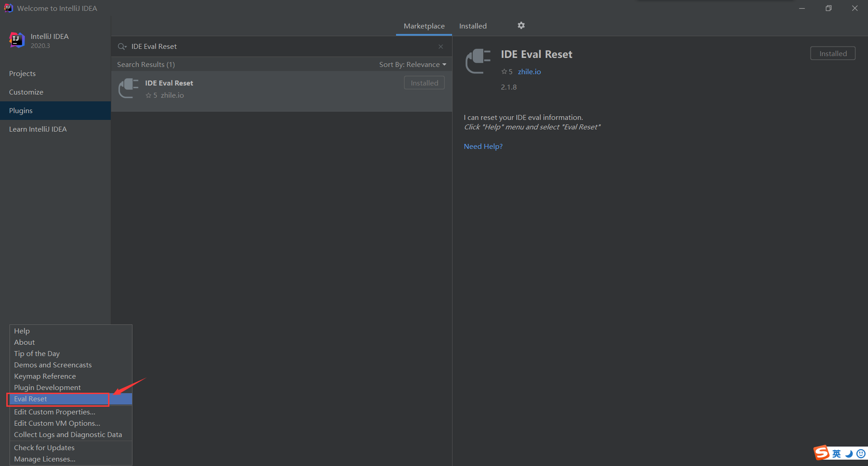868x466 pixels.
Task: Toggle the Sogou English/Chinese mode
Action: click(x=837, y=454)
